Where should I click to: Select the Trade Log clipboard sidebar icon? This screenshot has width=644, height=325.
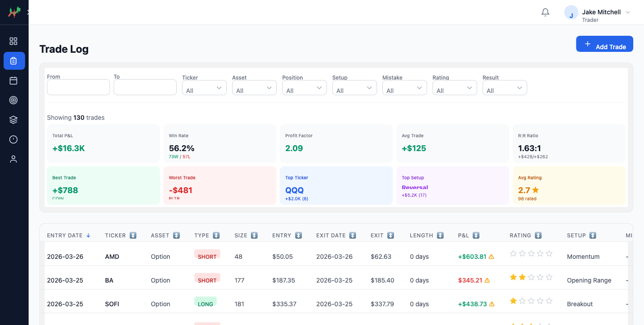click(x=14, y=61)
